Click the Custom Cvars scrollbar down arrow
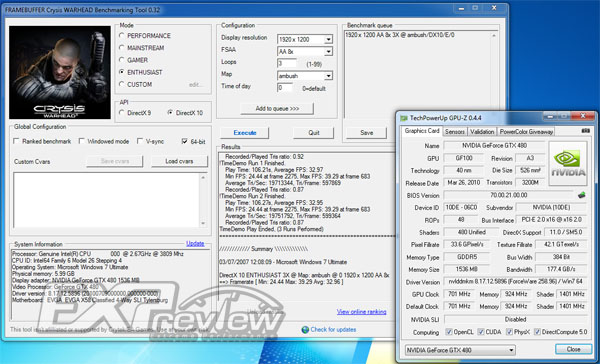600x364 pixels. [x=203, y=224]
